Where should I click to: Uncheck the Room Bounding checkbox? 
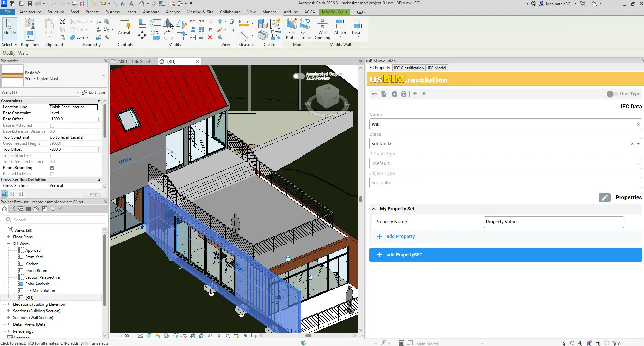pyautogui.click(x=52, y=168)
